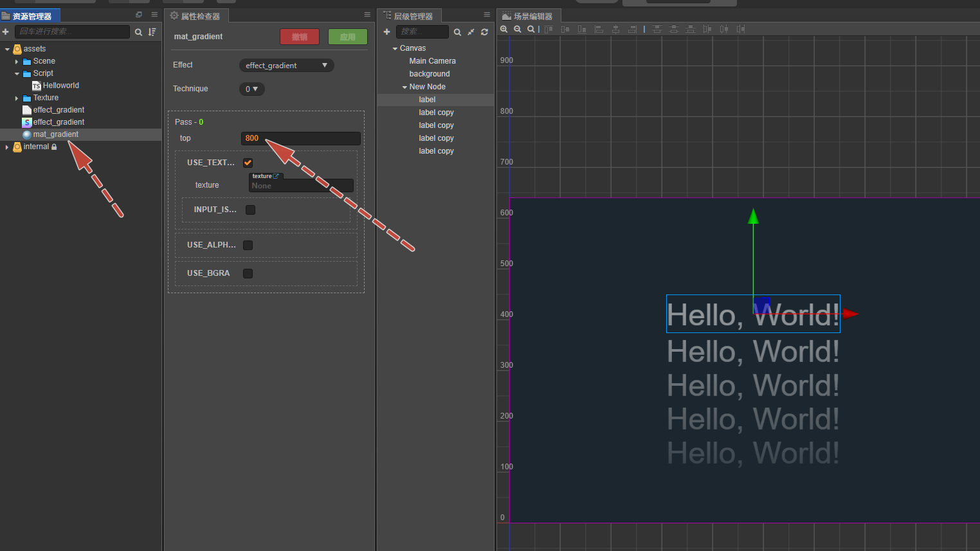Expand the Texture folder arrow

coord(17,98)
